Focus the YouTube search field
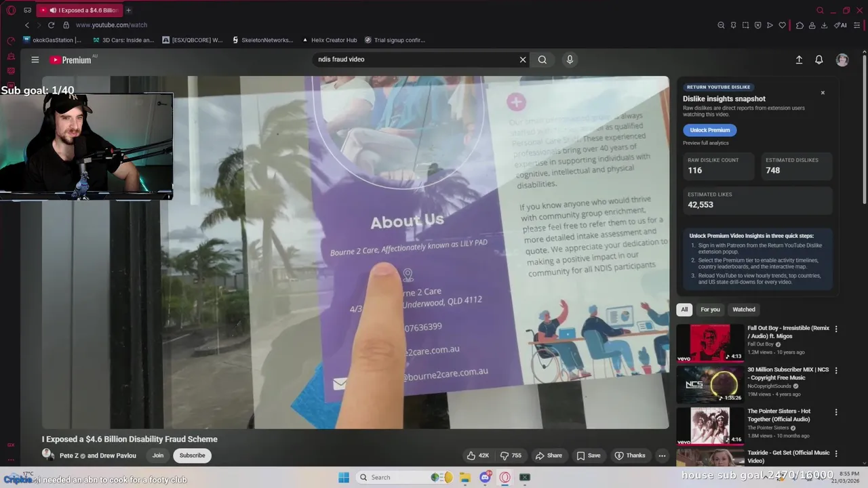The height and width of the screenshot is (488, 868). click(x=415, y=60)
